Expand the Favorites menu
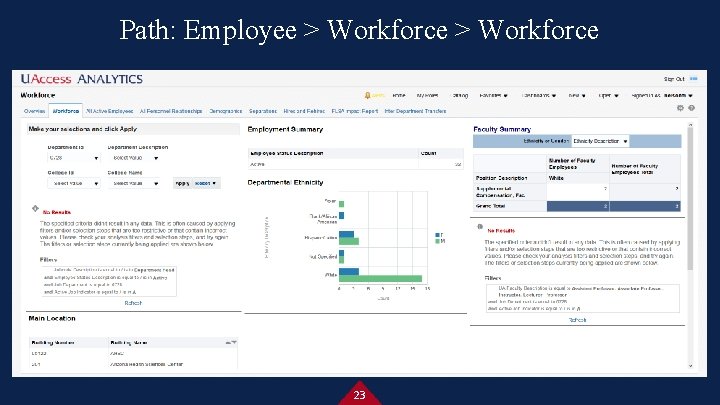Screen dimensions: 720x405 pos(494,96)
